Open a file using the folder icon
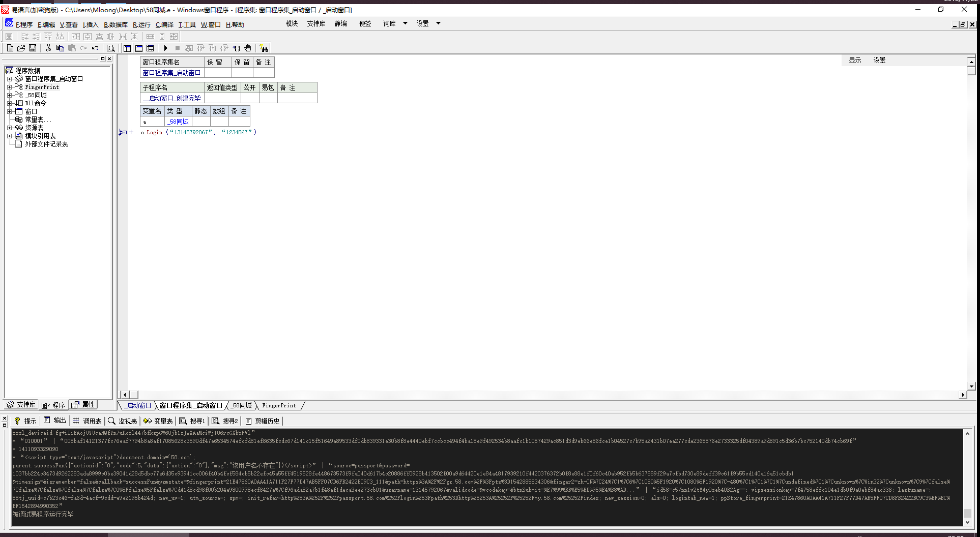980x537 pixels. click(x=21, y=48)
